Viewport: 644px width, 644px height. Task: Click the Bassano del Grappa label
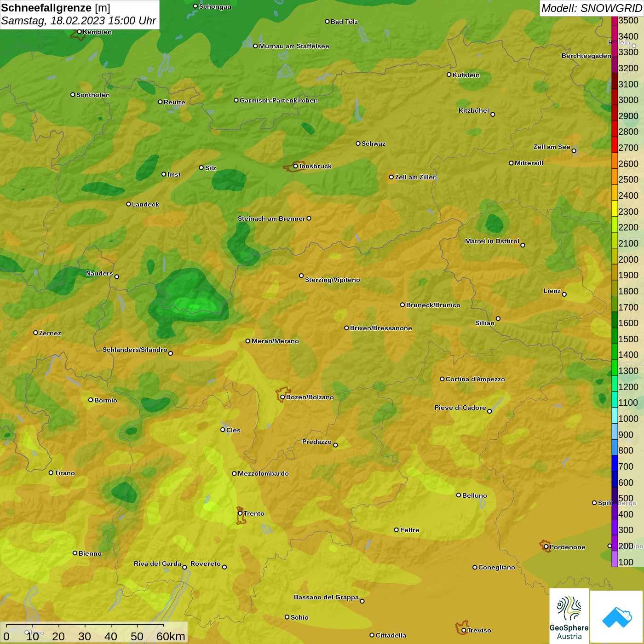pos(327,597)
